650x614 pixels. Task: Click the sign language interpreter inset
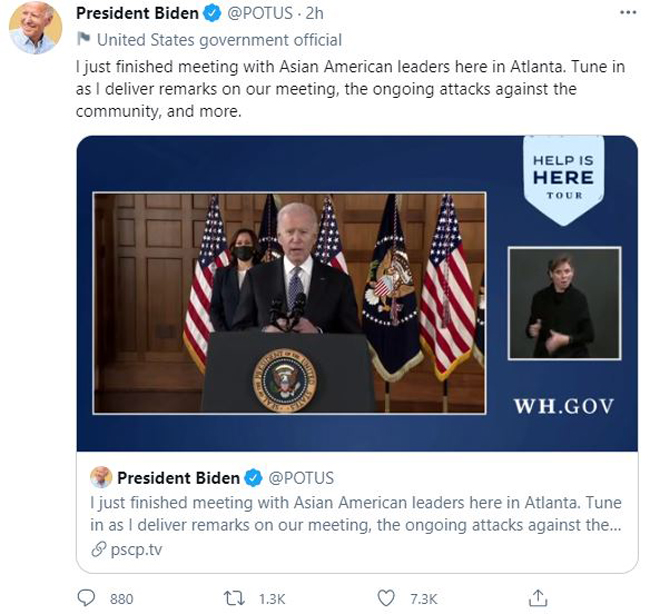[564, 303]
